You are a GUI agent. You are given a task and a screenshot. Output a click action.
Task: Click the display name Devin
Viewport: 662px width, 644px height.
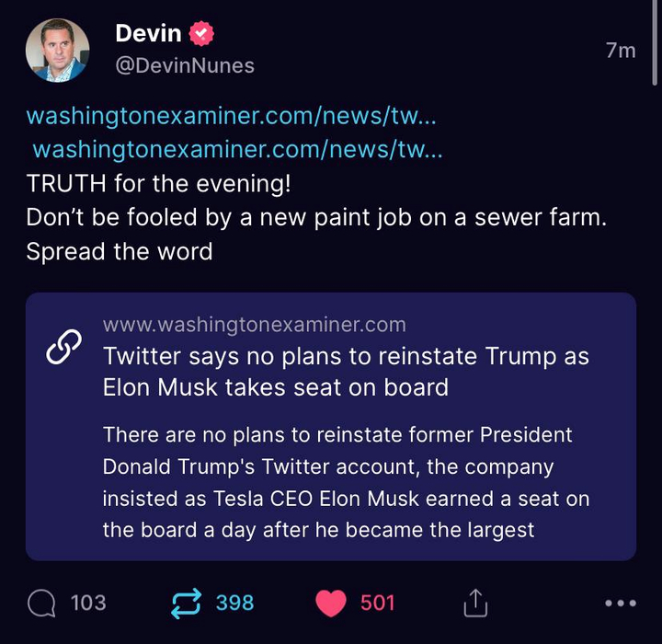pos(148,34)
